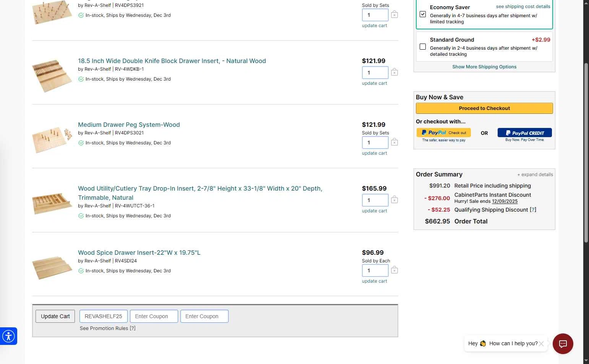Click in-stock checkmark icon for Medium Drawer Peg System
The image size is (589, 364).
(81, 143)
